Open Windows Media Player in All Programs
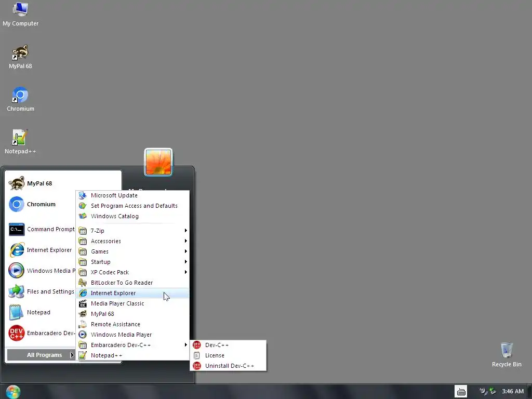532x399 pixels. 132,335
